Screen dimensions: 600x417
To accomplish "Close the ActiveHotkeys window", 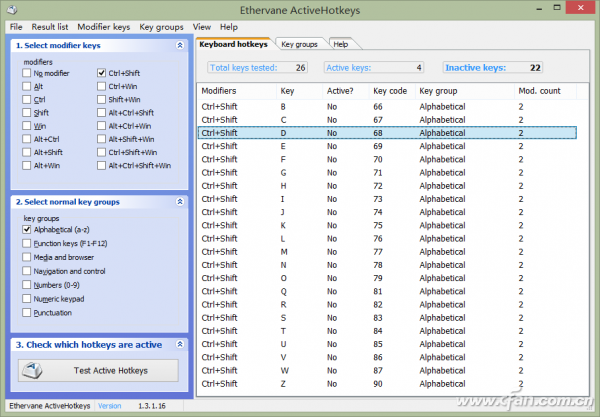I will pos(578,8).
